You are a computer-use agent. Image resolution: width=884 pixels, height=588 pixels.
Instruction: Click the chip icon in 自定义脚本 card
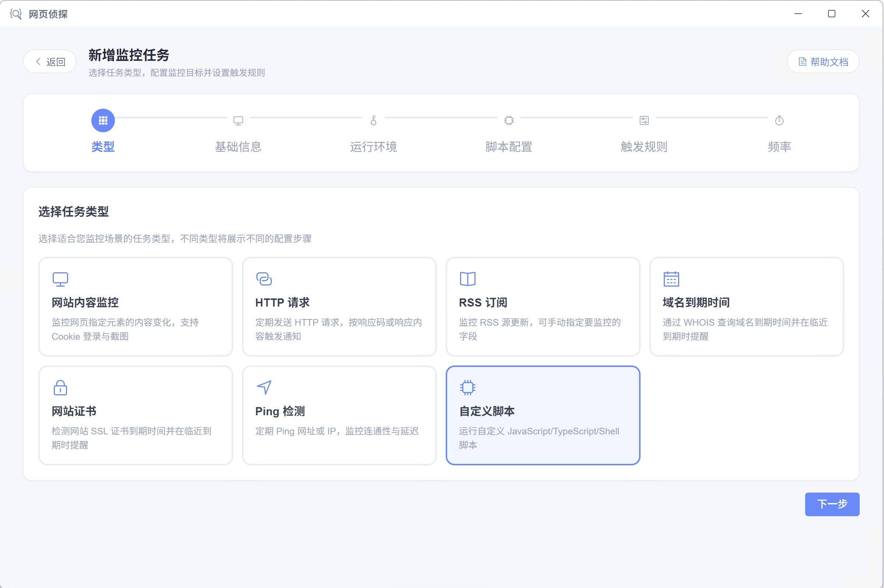click(x=467, y=387)
